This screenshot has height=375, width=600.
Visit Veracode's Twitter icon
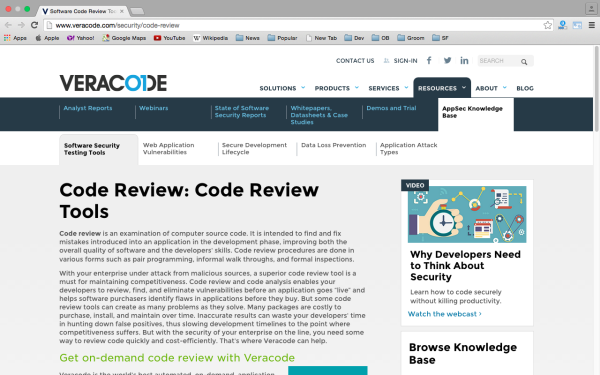coord(447,60)
